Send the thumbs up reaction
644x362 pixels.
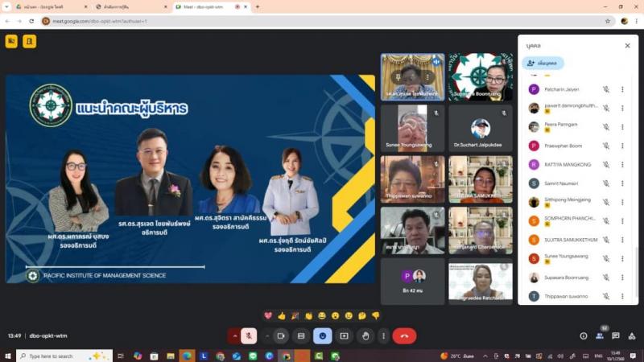coord(282,315)
